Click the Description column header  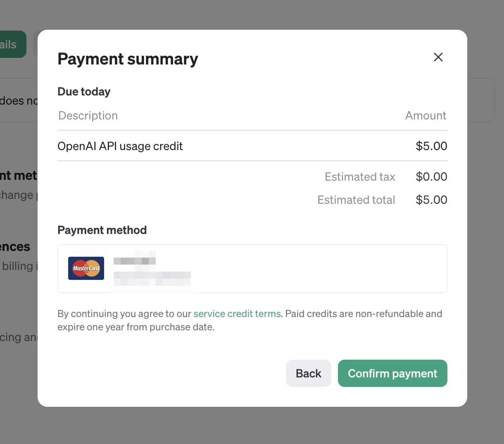(x=88, y=115)
